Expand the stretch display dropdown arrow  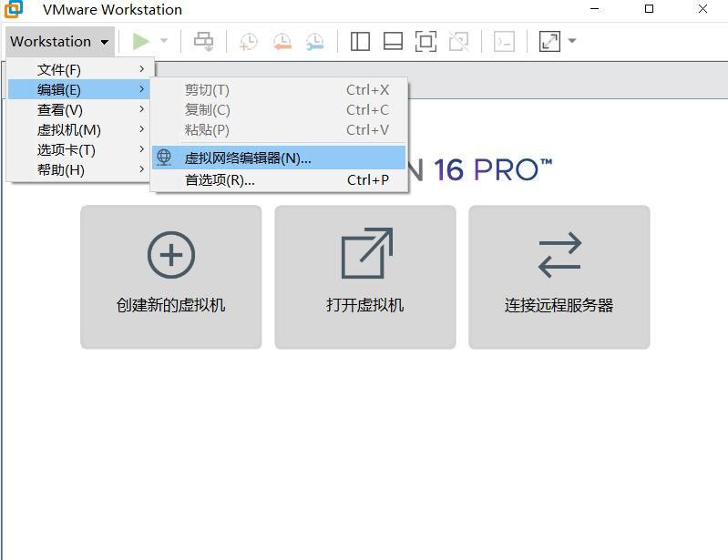[572, 41]
